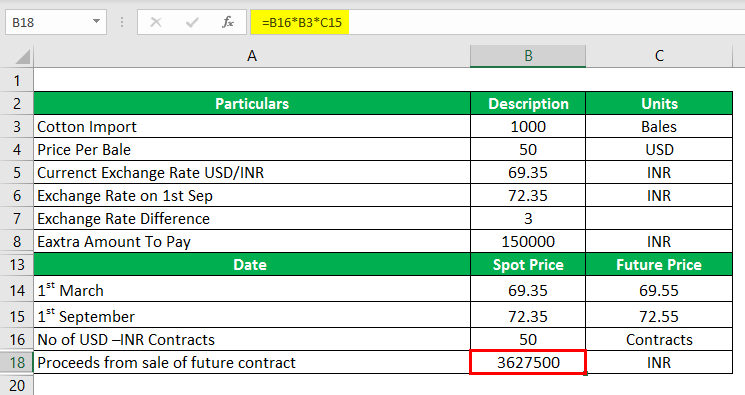The width and height of the screenshot is (745, 395).
Task: Click the Date header cell
Action: [x=252, y=264]
